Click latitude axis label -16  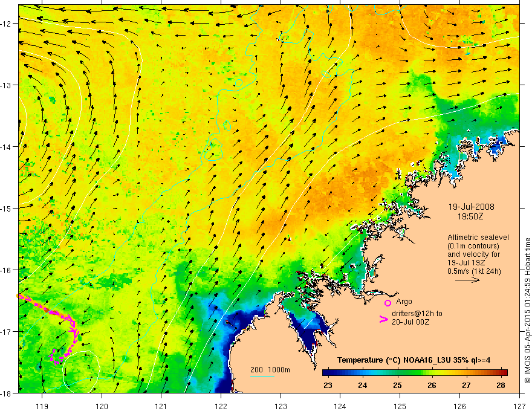(x=7, y=270)
